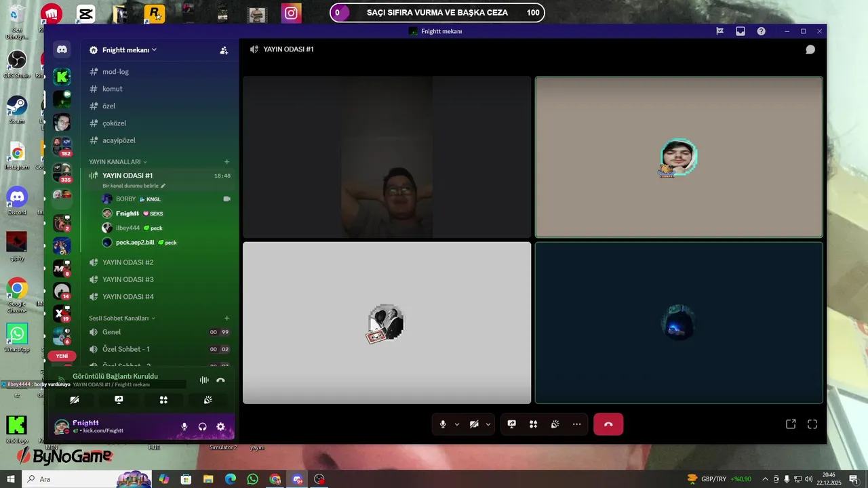Collapse Sesli Sohbet Kanalları category
This screenshot has width=868, height=488.
(122, 318)
